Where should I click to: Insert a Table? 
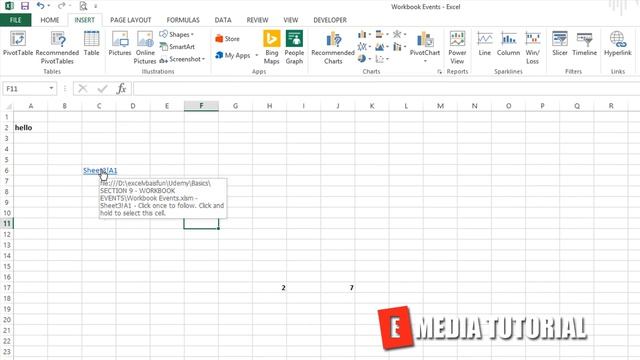tap(91, 43)
